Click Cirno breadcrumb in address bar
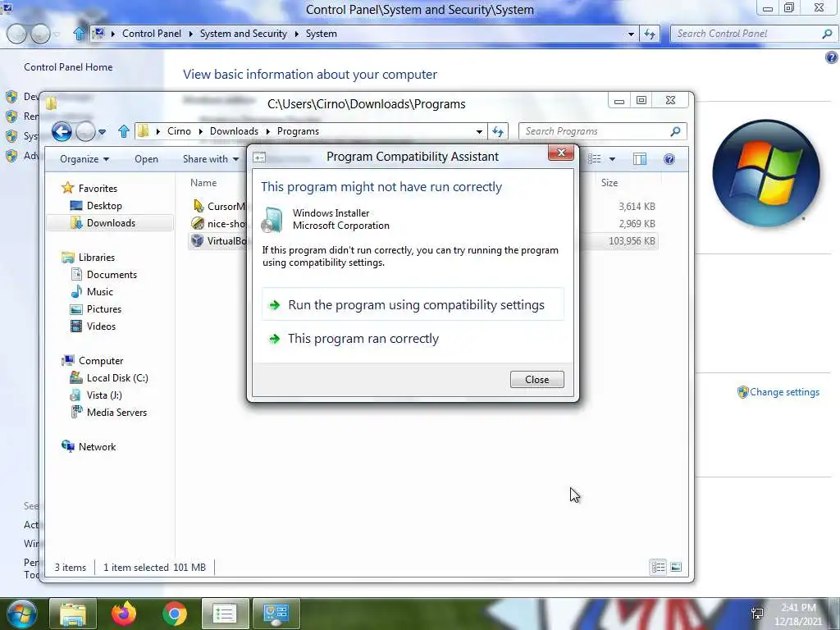Viewport: 840px width, 630px height. click(x=179, y=131)
